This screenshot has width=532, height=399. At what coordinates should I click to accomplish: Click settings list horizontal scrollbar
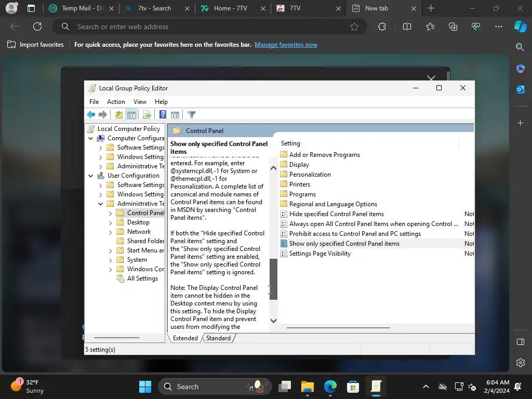pos(338,328)
